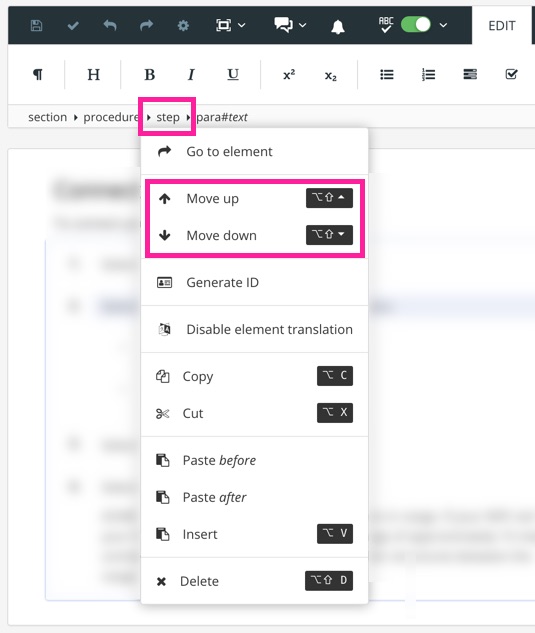
Task: Apply superscript formatting
Action: [289, 75]
